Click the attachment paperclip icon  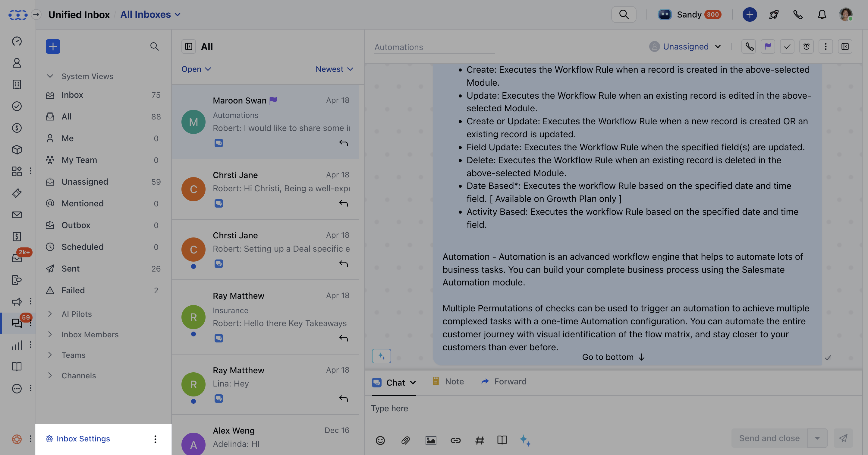click(x=405, y=440)
